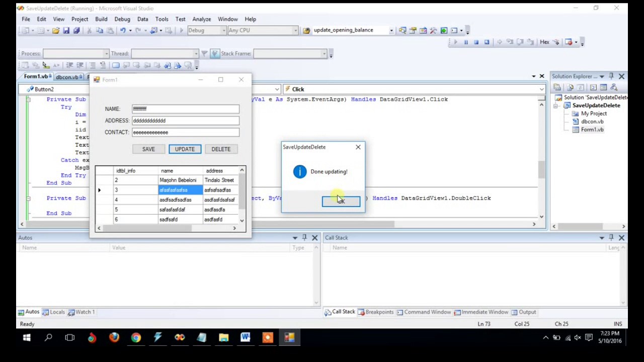This screenshot has height=362, width=644.
Task: Click the Open File toolbar icon
Action: (x=56, y=30)
